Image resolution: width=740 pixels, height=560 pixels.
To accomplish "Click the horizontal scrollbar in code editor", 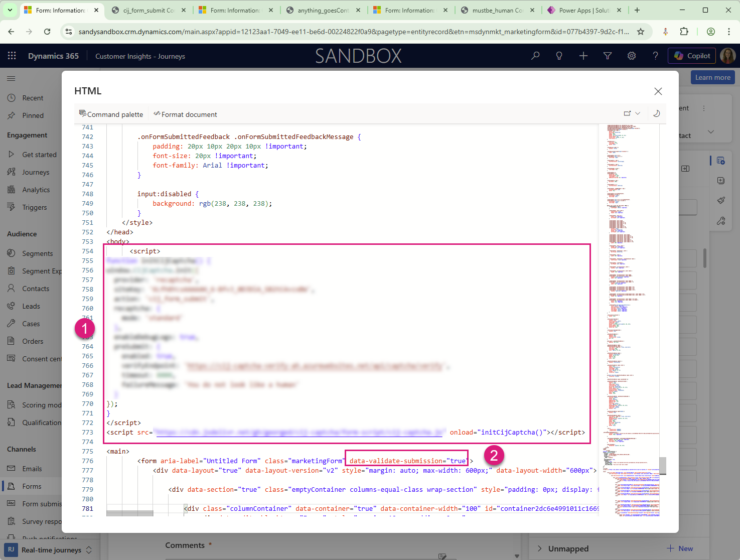I will coord(130,513).
